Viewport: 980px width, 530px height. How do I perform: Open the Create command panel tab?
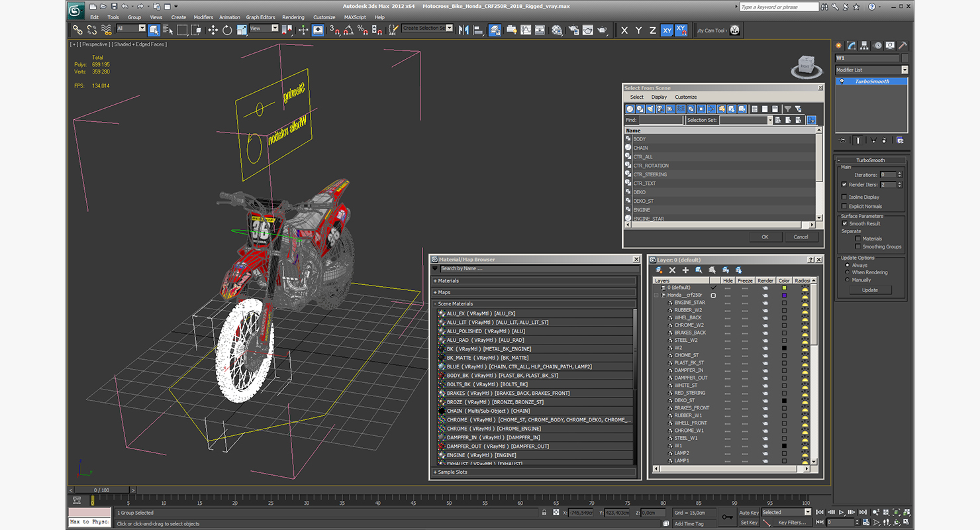coord(840,46)
